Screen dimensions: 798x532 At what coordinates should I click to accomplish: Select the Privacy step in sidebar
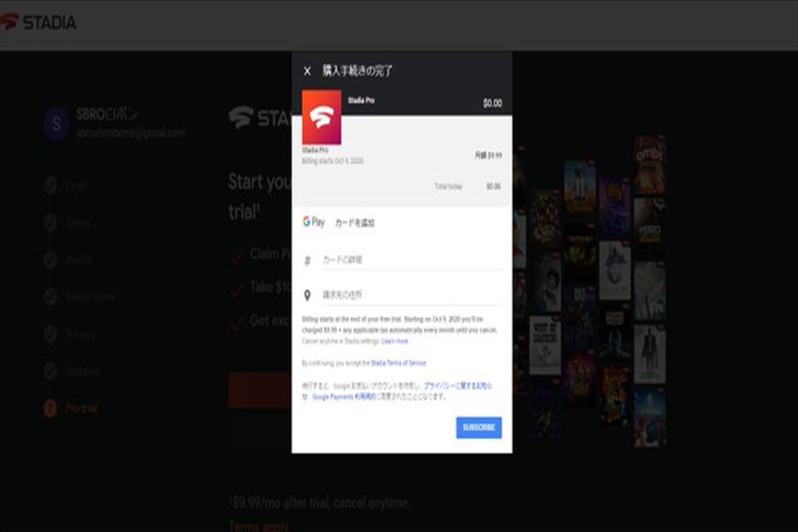tap(80, 334)
